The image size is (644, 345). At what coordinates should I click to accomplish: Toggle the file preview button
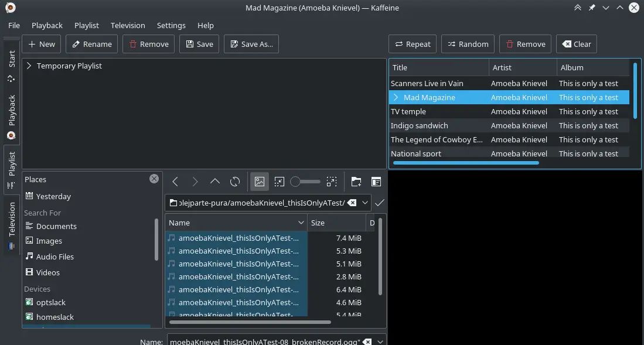[x=260, y=182]
